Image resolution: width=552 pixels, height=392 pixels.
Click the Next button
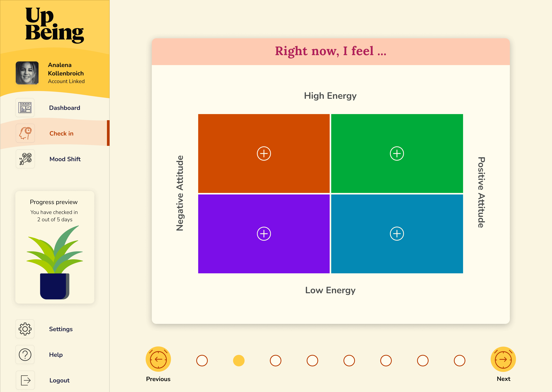point(503,360)
